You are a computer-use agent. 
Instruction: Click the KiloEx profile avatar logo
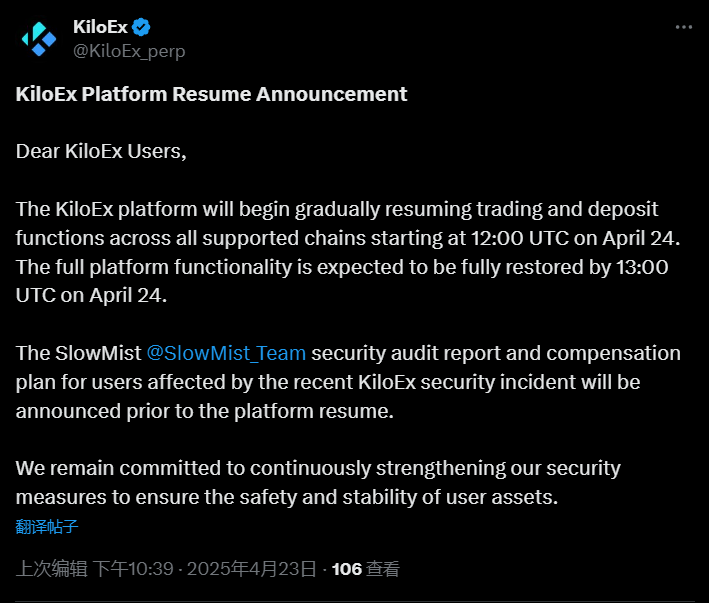39,38
